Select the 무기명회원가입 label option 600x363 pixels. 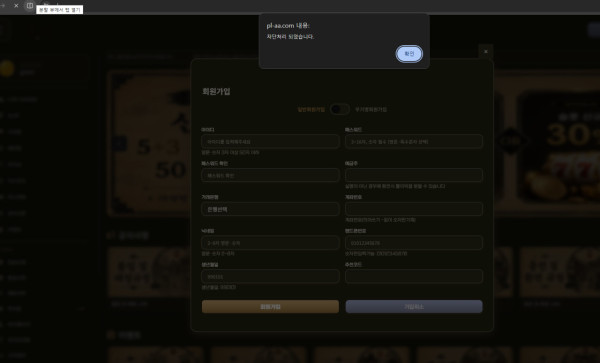(x=371, y=109)
